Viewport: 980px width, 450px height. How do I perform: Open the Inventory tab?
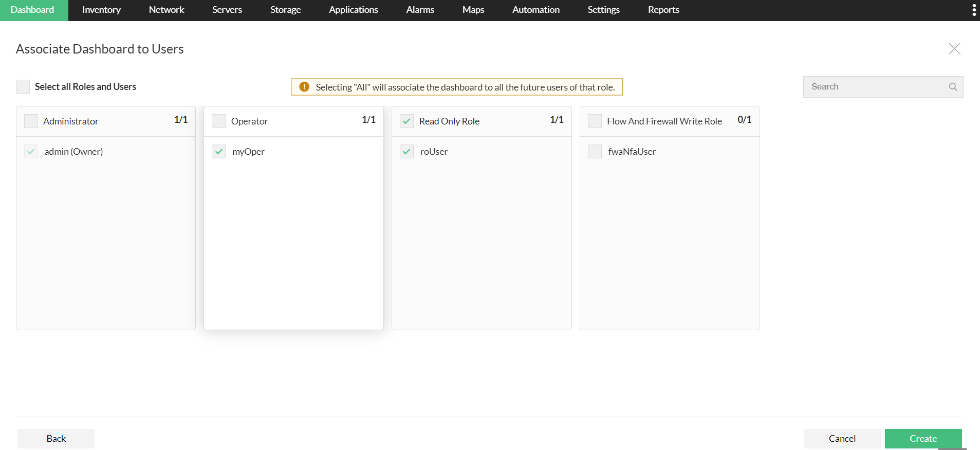coord(101,10)
